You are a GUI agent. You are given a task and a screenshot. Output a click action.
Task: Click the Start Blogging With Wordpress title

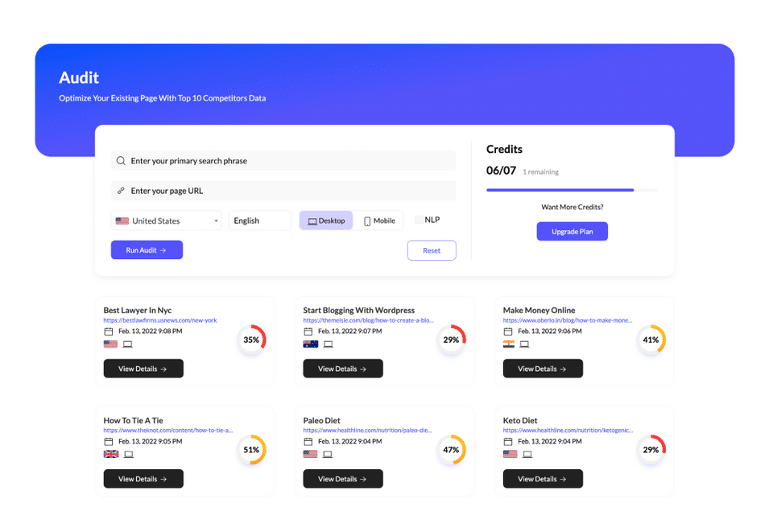click(359, 311)
